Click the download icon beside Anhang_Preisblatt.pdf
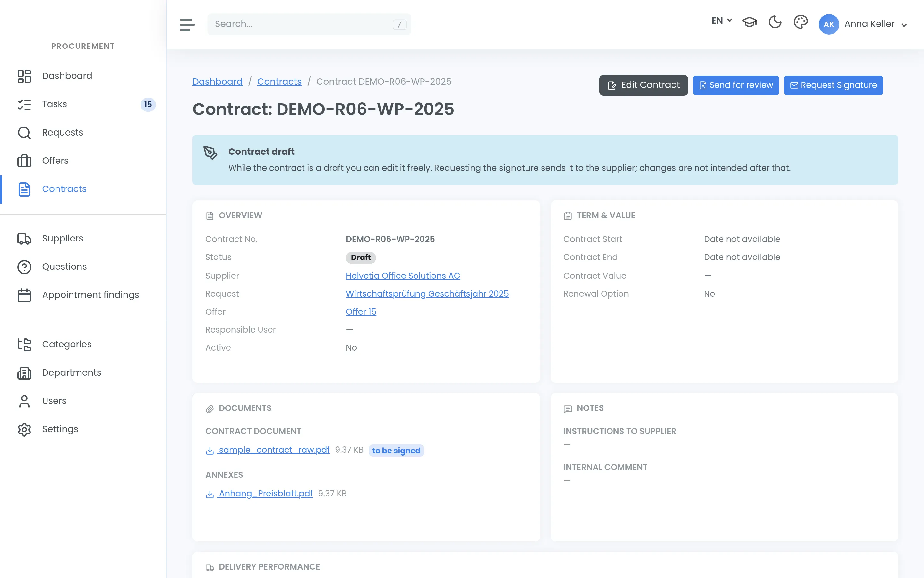The height and width of the screenshot is (578, 924). tap(210, 494)
